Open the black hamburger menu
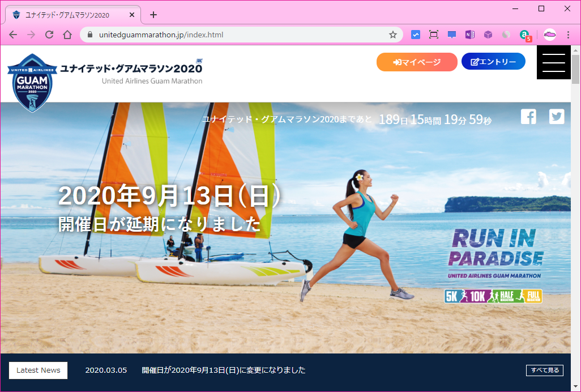This screenshot has width=581, height=392. click(554, 62)
